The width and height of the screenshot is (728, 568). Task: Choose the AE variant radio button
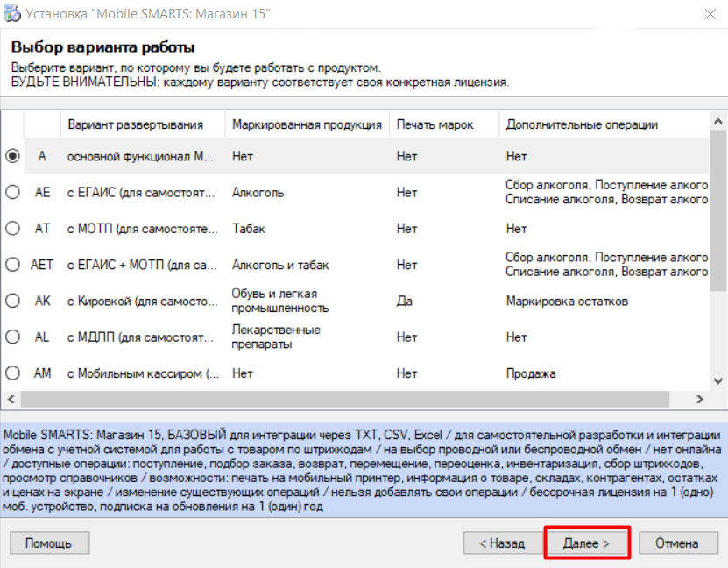click(x=12, y=192)
